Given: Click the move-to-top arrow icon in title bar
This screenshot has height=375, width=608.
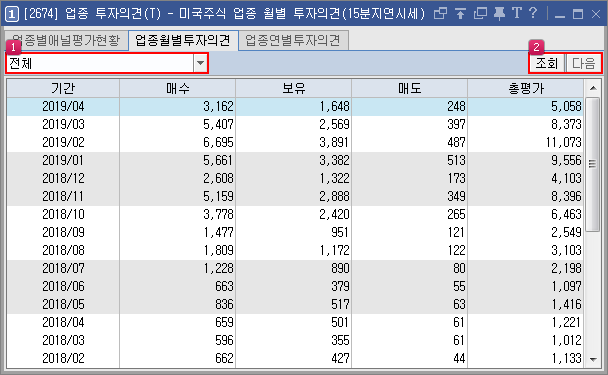Looking at the screenshot, I should point(460,14).
